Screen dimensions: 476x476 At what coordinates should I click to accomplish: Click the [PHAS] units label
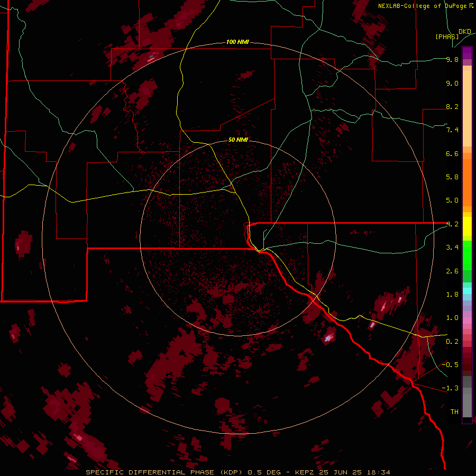(x=447, y=36)
